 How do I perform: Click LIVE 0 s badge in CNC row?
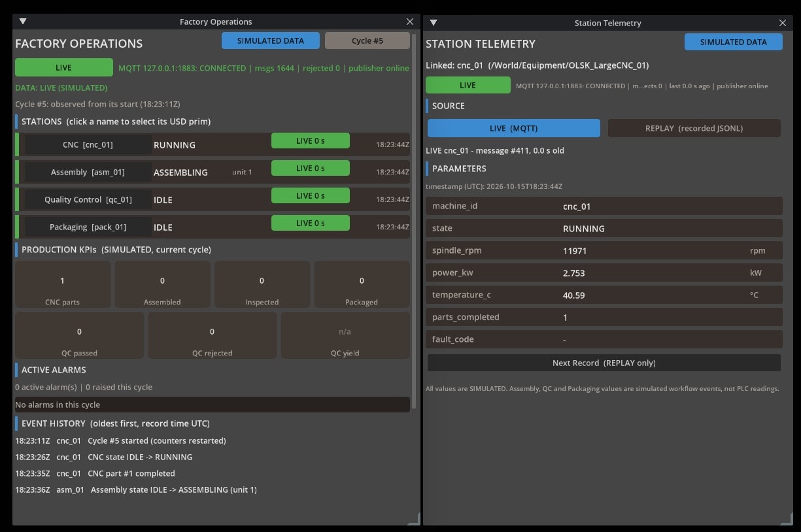[x=311, y=141]
